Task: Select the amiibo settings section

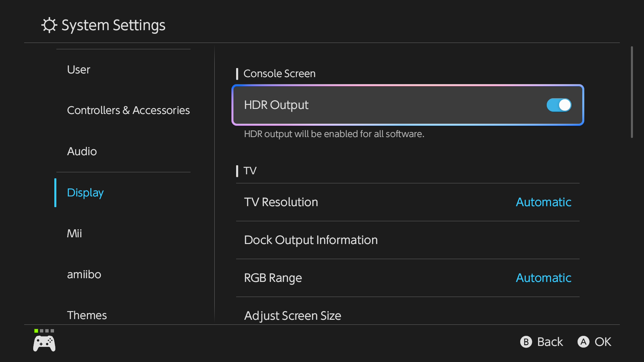Action: coord(84,275)
